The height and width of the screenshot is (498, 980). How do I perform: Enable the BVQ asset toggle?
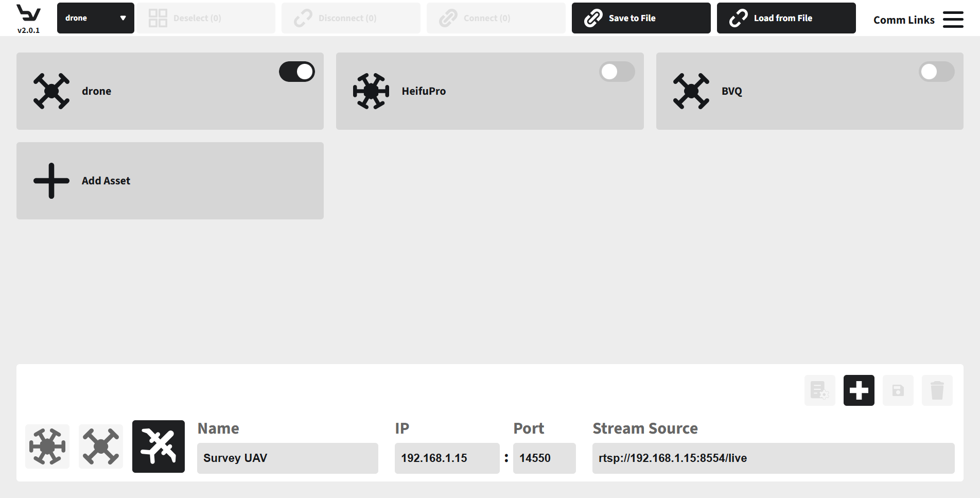tap(936, 72)
